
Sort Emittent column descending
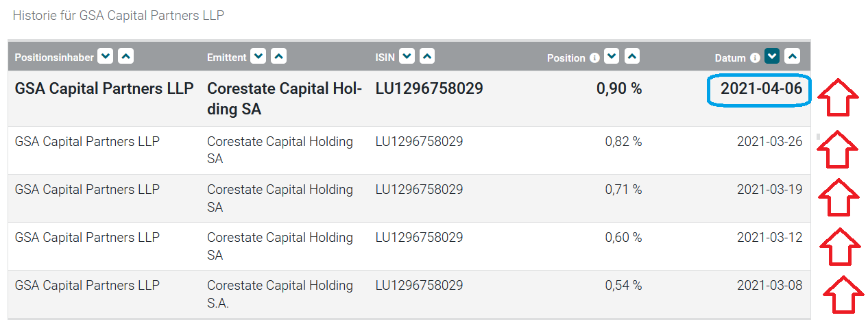point(258,57)
